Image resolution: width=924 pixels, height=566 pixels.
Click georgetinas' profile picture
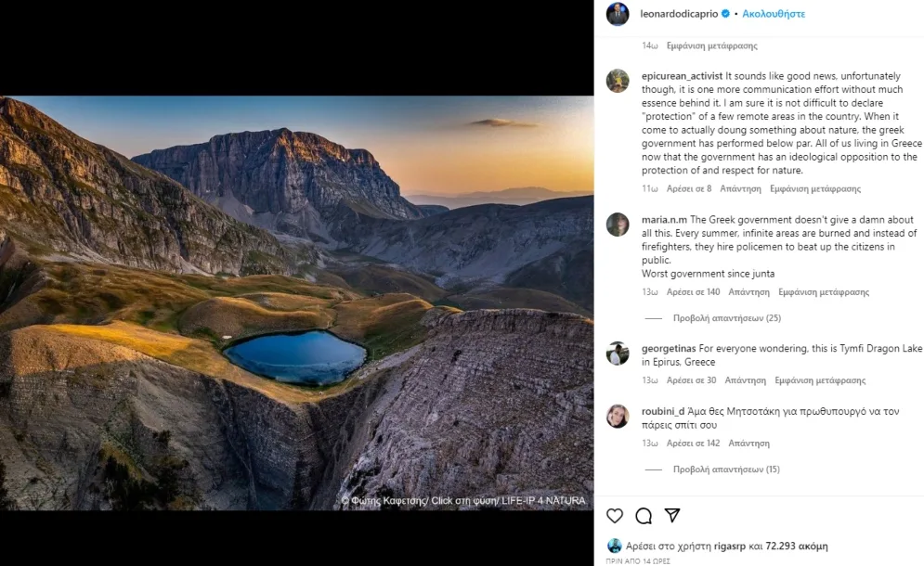[x=618, y=354]
